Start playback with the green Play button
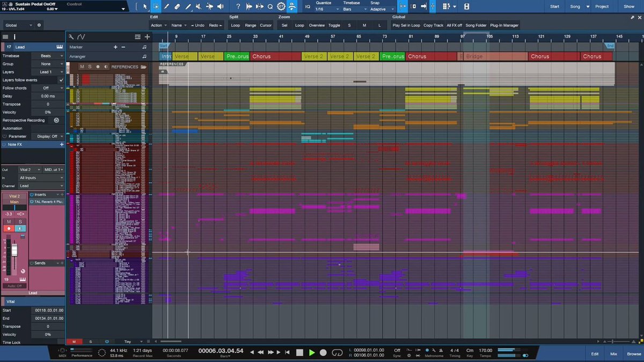Viewport: 644px width, 362px height. 312,352
